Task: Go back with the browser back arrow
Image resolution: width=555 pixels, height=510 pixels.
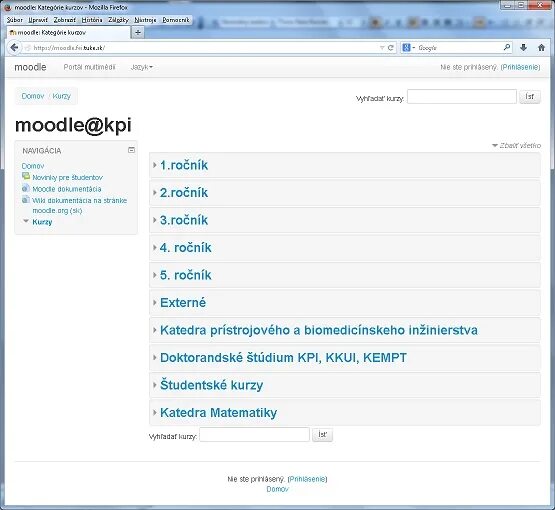Action: click(x=14, y=47)
